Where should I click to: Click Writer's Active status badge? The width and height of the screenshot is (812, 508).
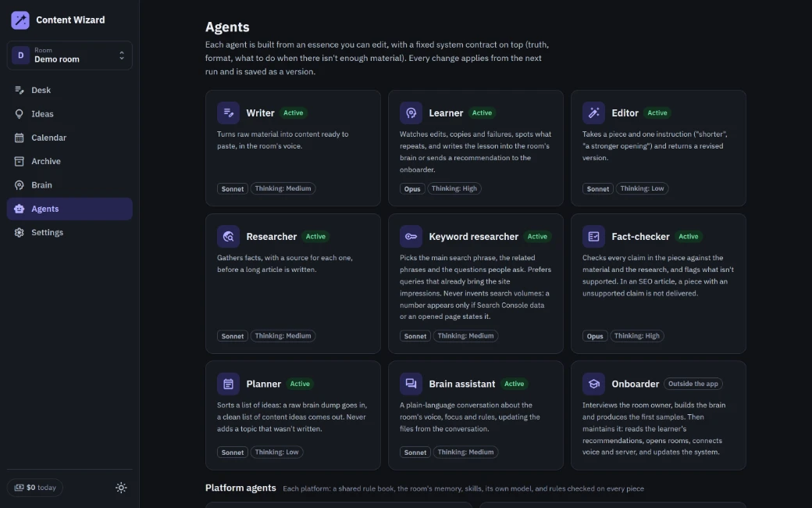click(293, 113)
